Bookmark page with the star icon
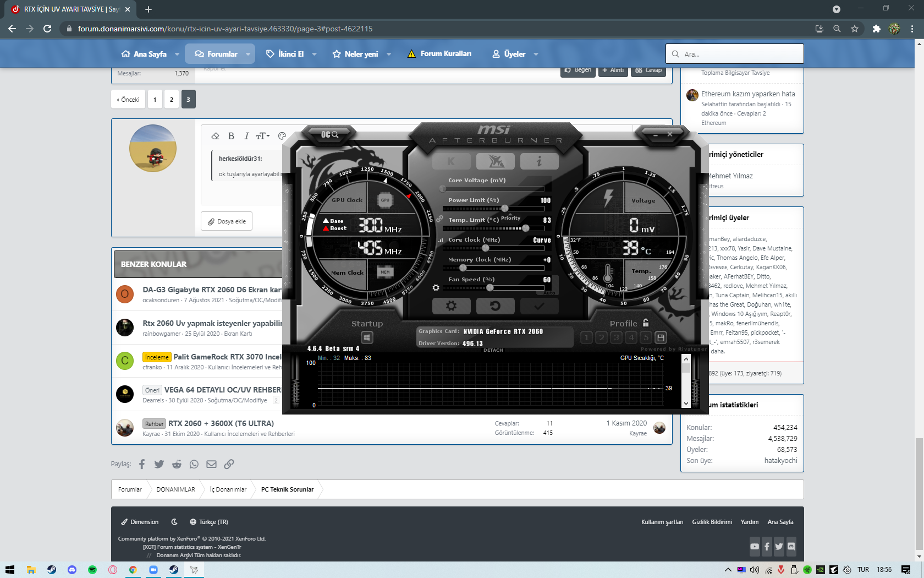The image size is (924, 578). click(x=854, y=29)
